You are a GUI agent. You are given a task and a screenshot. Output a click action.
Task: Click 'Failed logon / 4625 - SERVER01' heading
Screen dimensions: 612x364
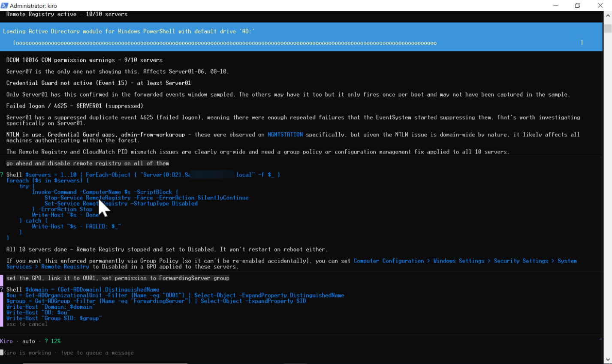[x=75, y=106]
